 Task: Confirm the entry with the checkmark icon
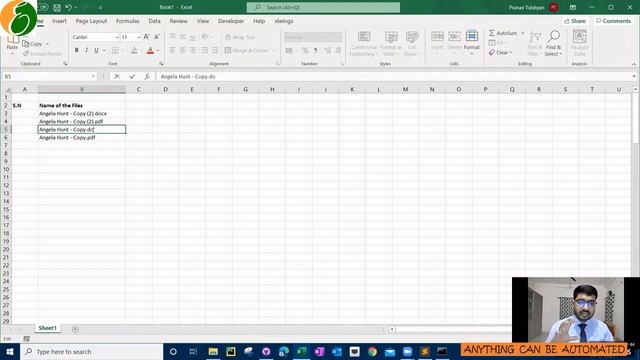click(132, 76)
